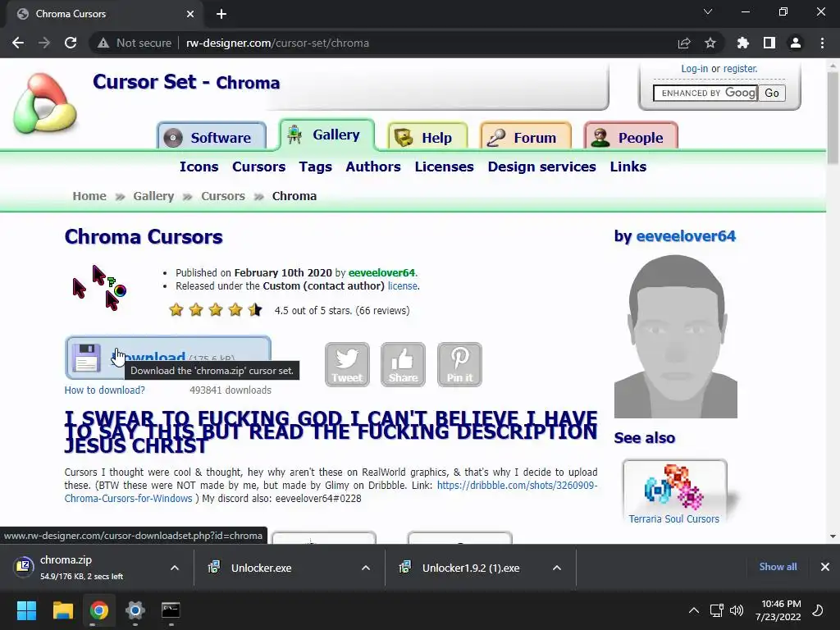Select Icons in gallery submenu

coord(199,167)
